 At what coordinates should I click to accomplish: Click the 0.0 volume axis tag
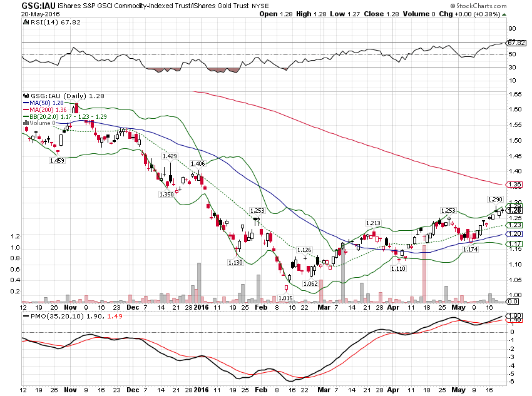513,302
